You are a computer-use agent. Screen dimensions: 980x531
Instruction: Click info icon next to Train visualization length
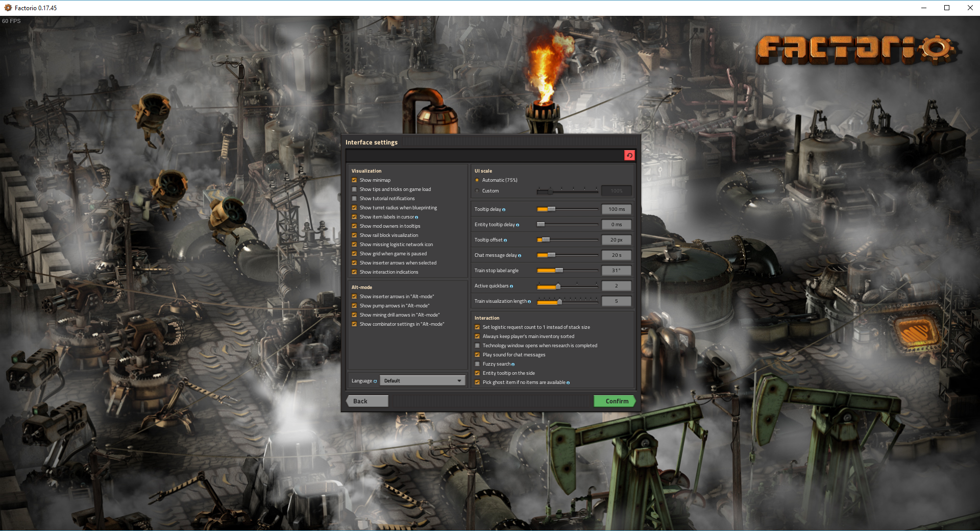[x=529, y=302]
